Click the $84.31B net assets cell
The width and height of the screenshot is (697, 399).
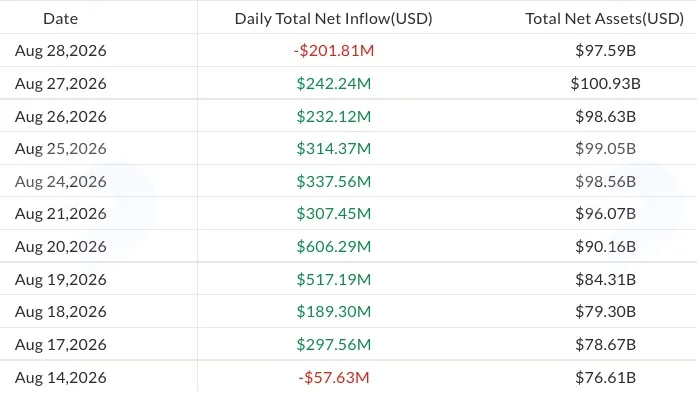[x=605, y=279]
